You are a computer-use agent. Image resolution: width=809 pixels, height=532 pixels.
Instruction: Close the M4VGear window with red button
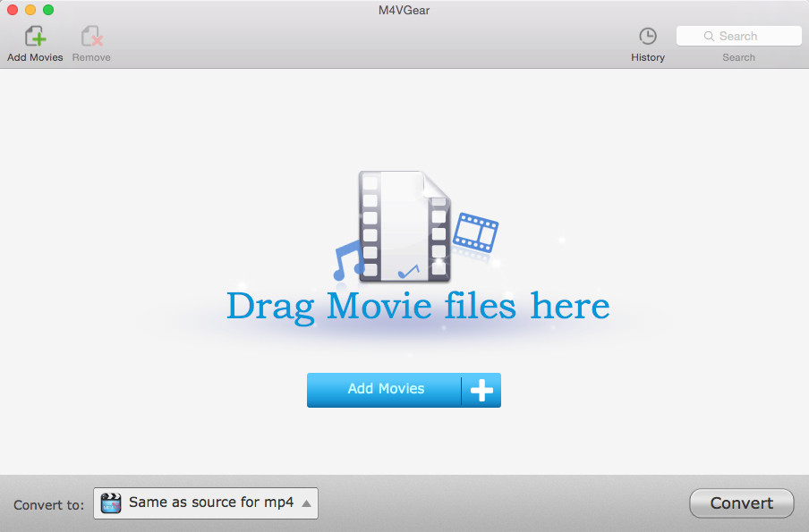tap(13, 10)
